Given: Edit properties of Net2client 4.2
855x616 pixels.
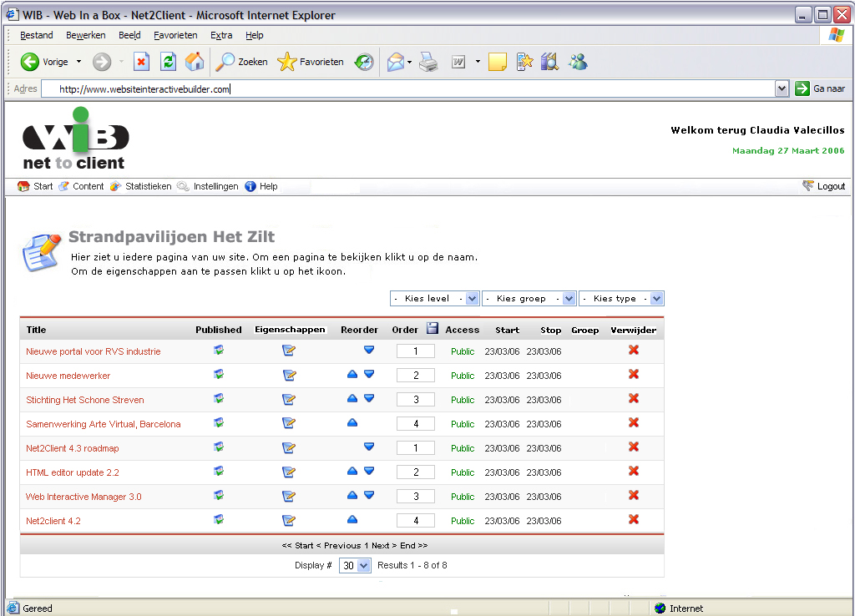Looking at the screenshot, I should click(x=289, y=521).
